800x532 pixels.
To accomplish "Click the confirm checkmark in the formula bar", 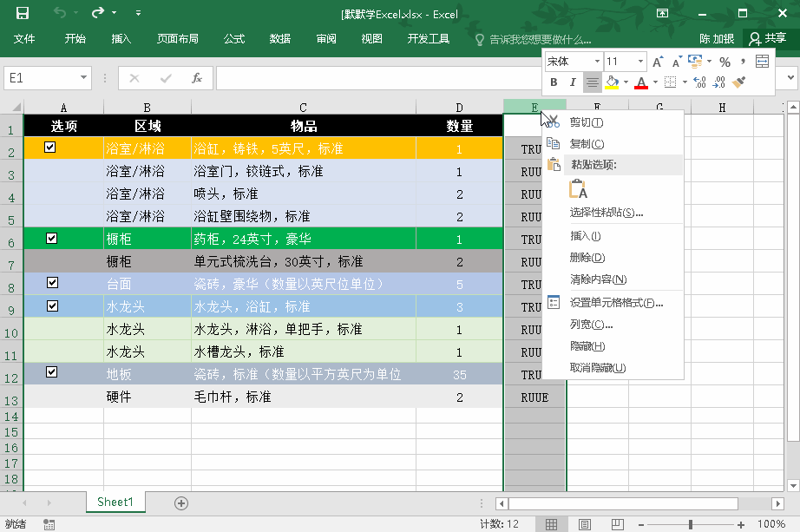I will (166, 78).
